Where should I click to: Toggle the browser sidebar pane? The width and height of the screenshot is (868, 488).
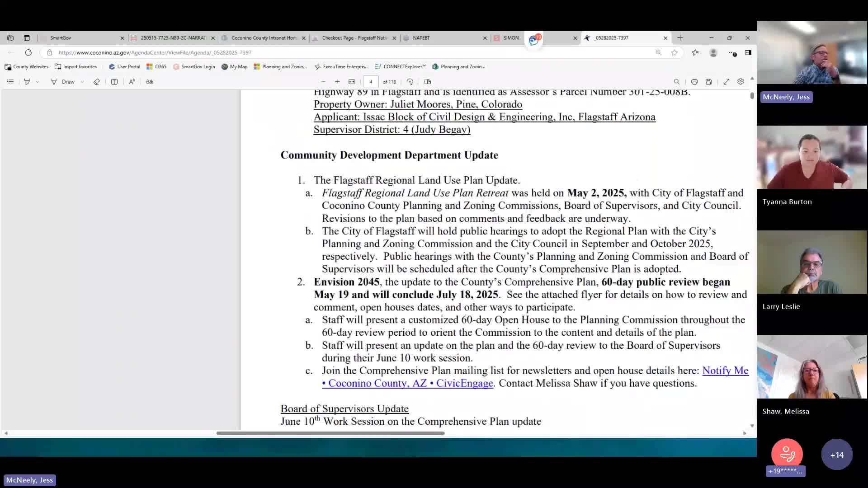coord(748,52)
